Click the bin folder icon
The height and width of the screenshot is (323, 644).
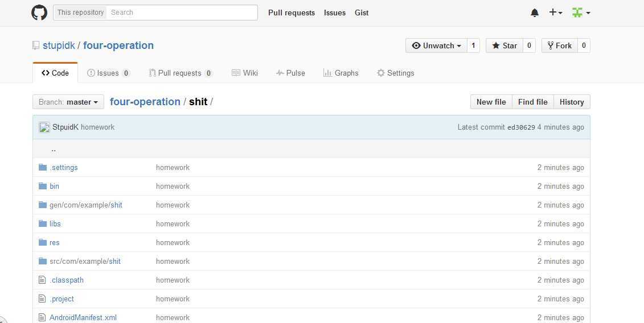[43, 187]
